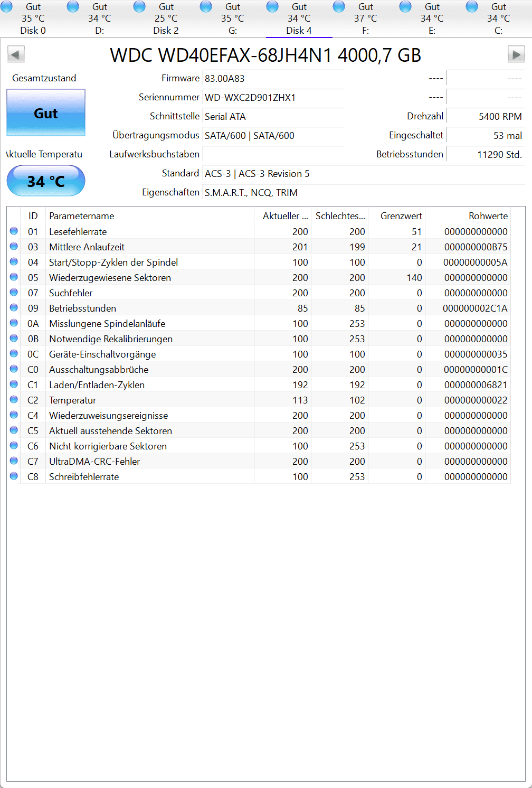This screenshot has width=532, height=788.
Task: Click status icon for Misslungene Spindelanläufe row
Action: point(14,323)
